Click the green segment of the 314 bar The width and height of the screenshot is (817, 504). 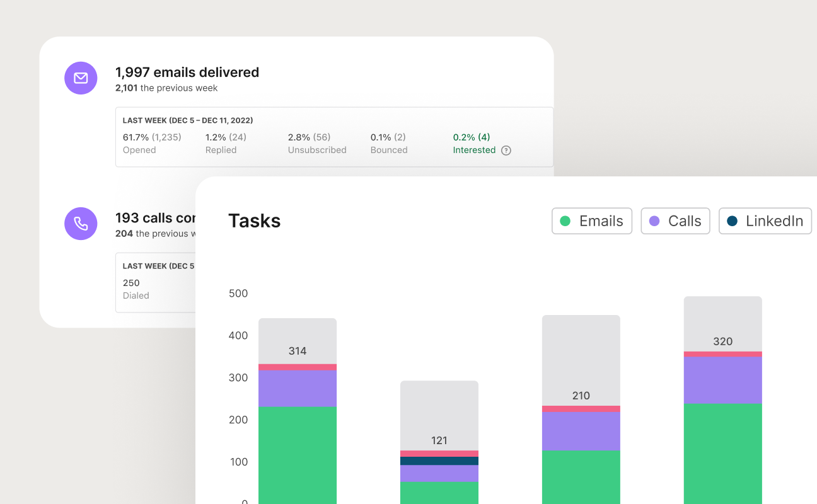click(298, 454)
